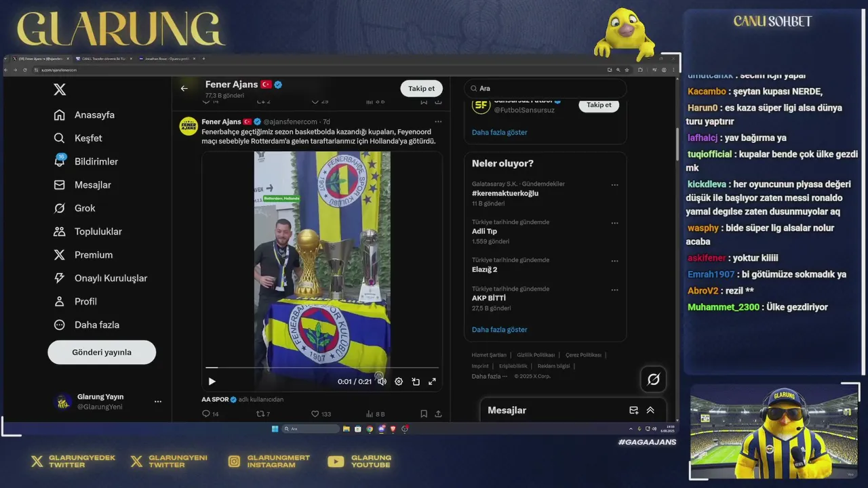Follow Fener Ajans with the Takip et button
This screenshot has height=488, width=868.
coord(421,88)
